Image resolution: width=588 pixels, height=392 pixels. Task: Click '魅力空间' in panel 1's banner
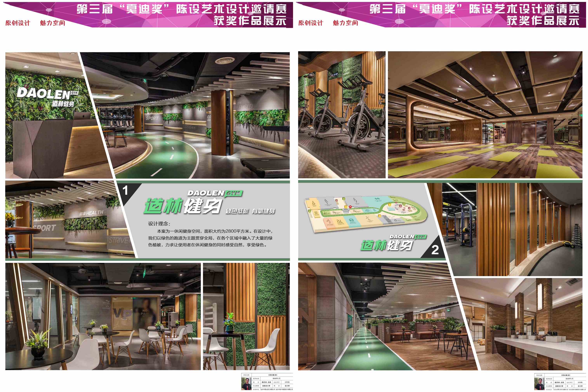pos(53,23)
